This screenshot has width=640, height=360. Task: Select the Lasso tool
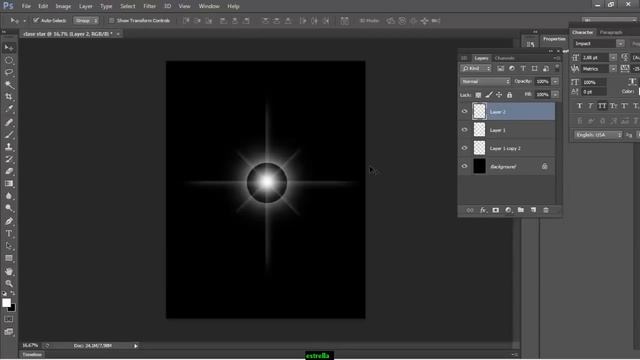[x=9, y=72]
